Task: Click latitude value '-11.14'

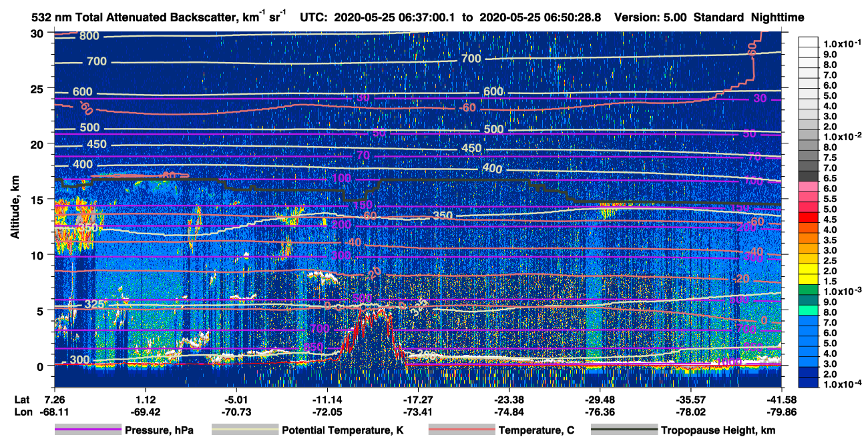Action: (327, 400)
